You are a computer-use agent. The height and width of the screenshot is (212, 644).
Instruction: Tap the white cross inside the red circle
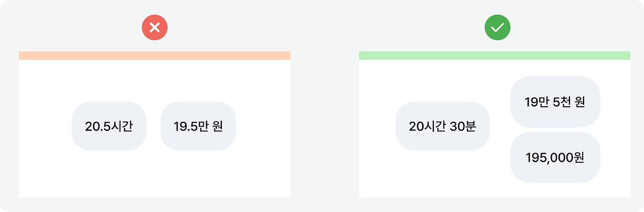point(154,28)
